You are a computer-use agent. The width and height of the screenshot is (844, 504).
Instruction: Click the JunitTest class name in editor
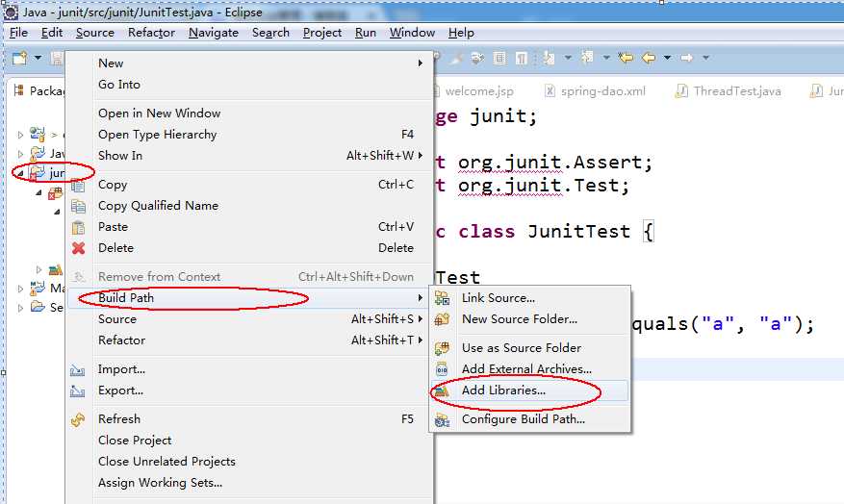click(x=578, y=232)
